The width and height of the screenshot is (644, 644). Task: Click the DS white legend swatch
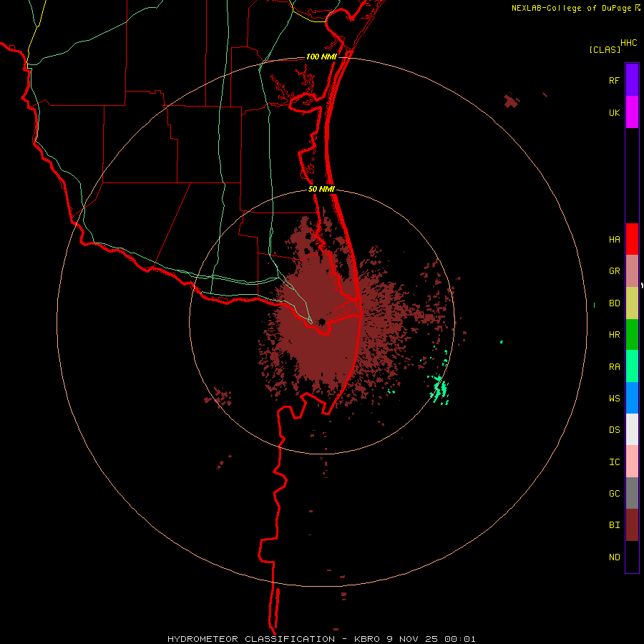[x=632, y=429]
